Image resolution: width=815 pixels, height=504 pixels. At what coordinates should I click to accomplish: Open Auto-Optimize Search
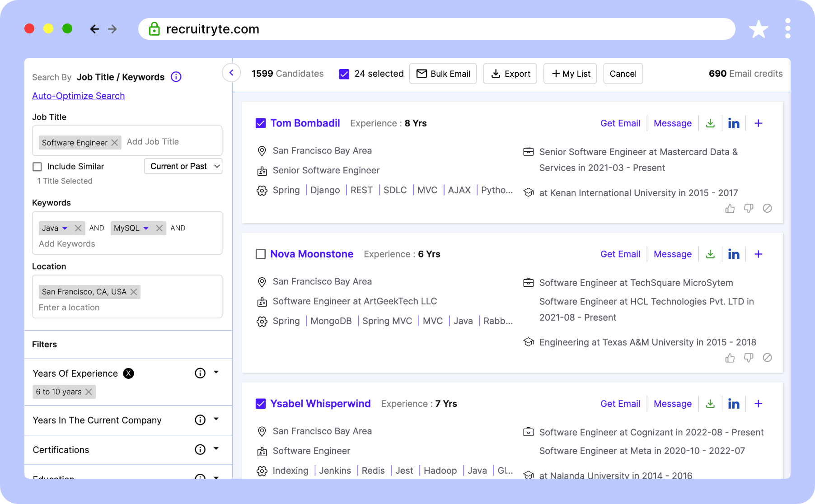(78, 96)
